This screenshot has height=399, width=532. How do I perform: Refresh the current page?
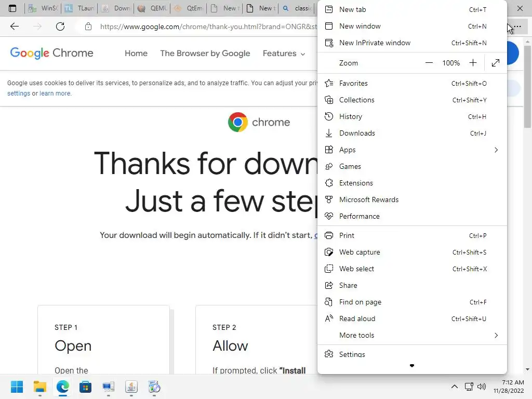[60, 26]
